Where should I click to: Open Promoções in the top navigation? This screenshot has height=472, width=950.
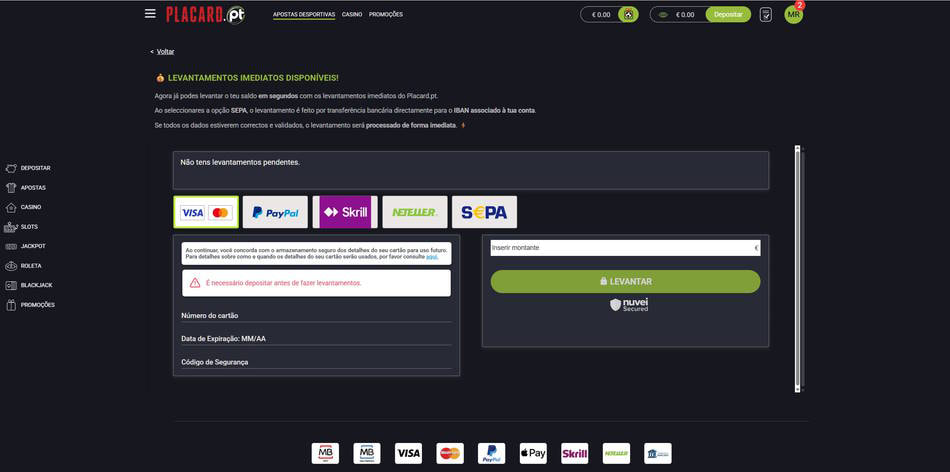point(386,15)
